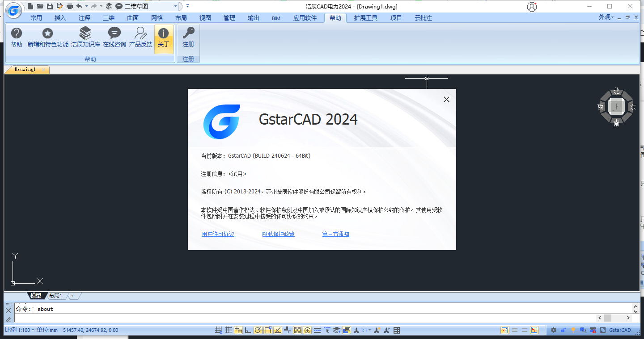Screen dimensions: 644x339
Task: Open the 隐私保护政策 link
Action: [x=279, y=234]
